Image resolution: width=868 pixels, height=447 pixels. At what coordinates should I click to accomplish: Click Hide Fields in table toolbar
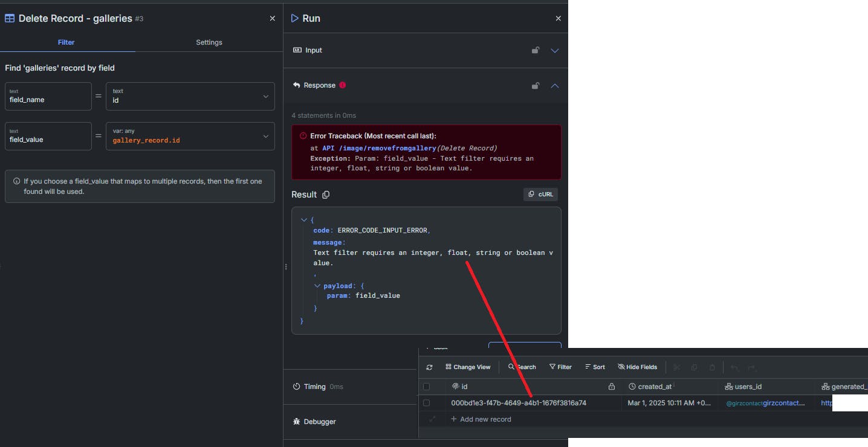[637, 367]
